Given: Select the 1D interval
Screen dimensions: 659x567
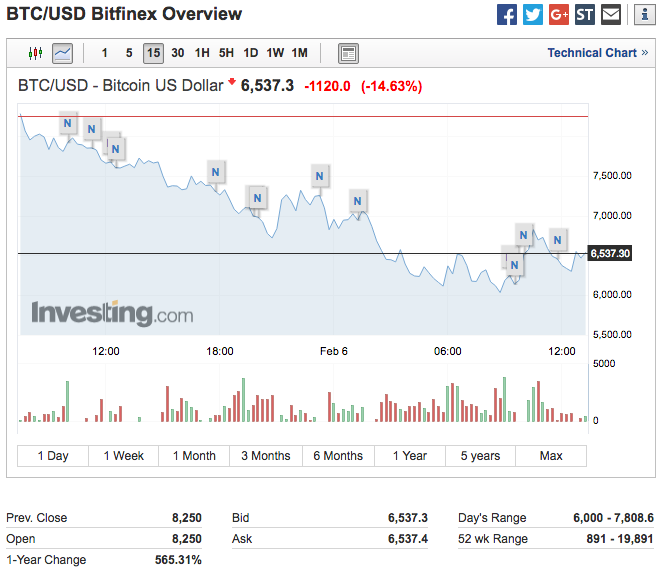Looking at the screenshot, I should click(250, 53).
